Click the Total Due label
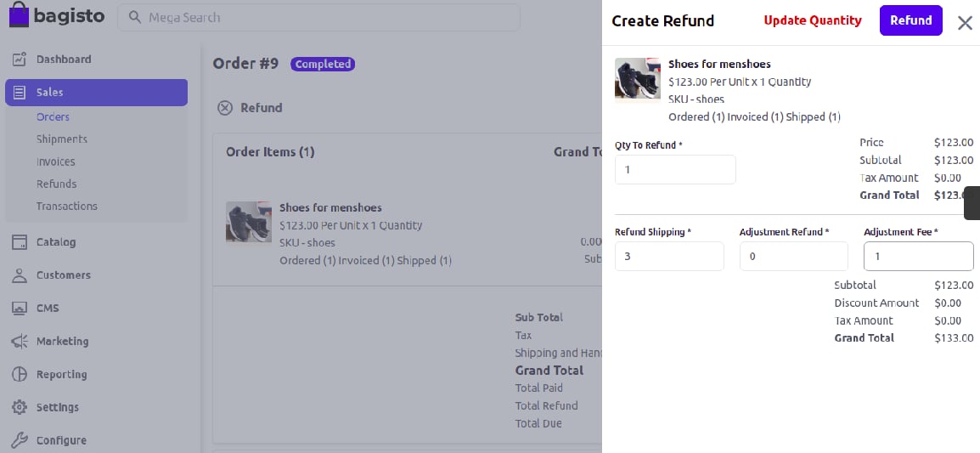The width and height of the screenshot is (980, 453). point(538,423)
